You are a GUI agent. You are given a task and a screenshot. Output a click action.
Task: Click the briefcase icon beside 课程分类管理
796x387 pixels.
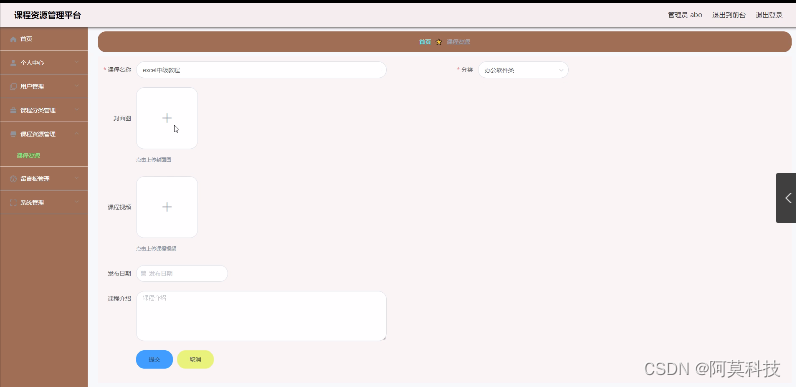click(13, 110)
